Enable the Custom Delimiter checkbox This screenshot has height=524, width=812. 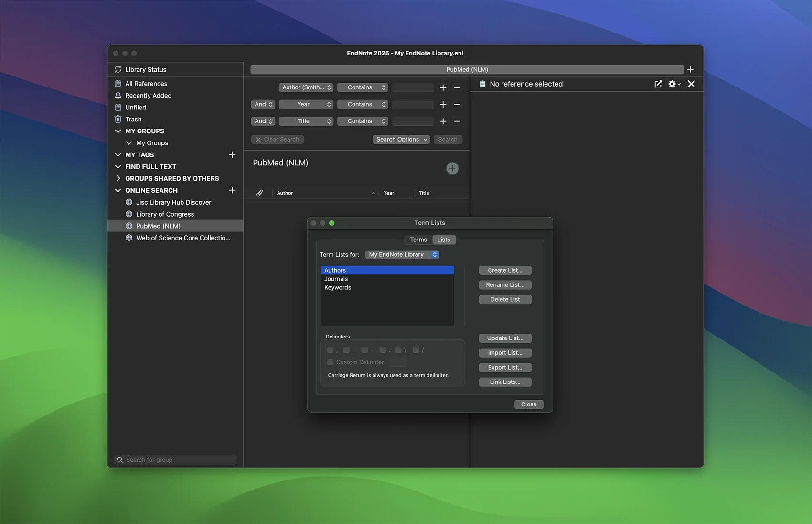point(331,362)
